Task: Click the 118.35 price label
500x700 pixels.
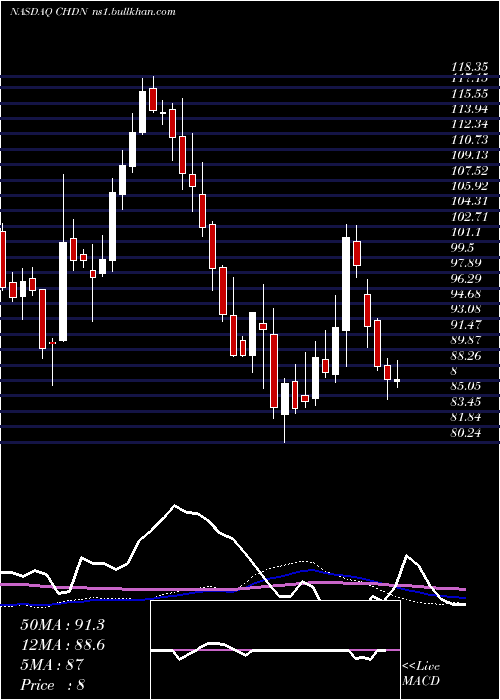Action: (470, 67)
